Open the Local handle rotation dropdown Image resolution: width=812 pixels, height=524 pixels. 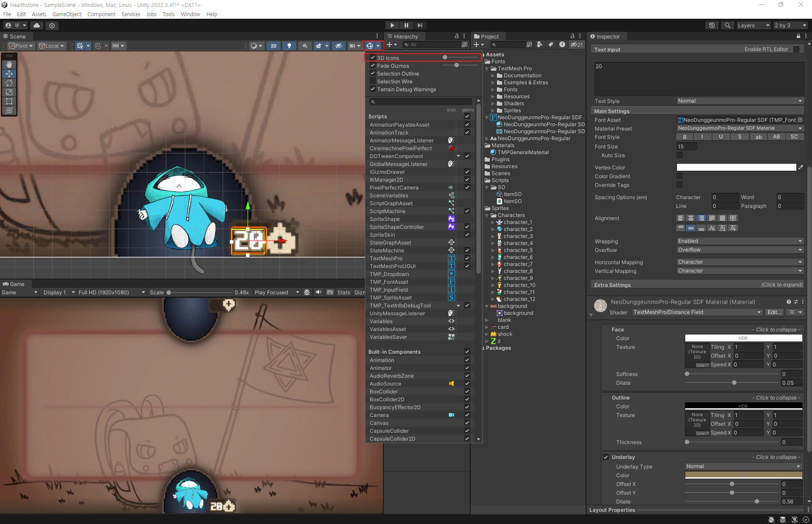tap(52, 46)
